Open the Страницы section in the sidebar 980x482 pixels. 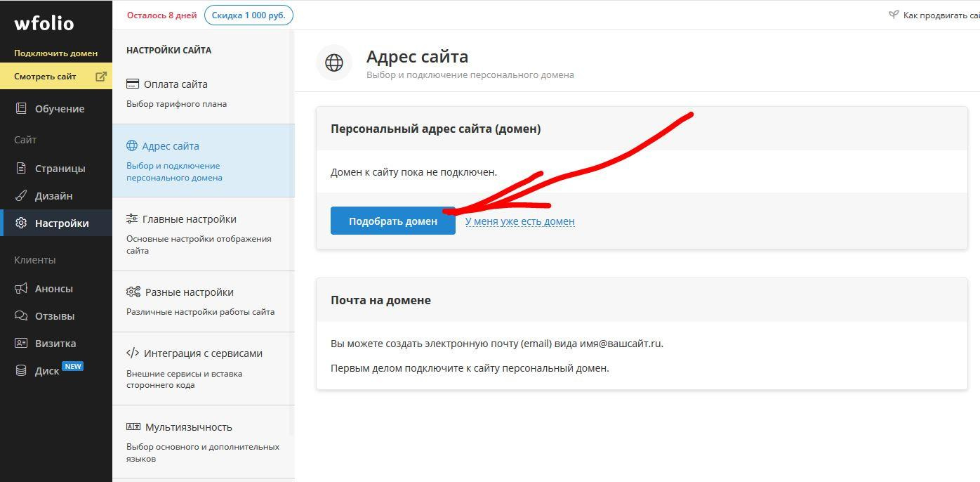point(60,169)
